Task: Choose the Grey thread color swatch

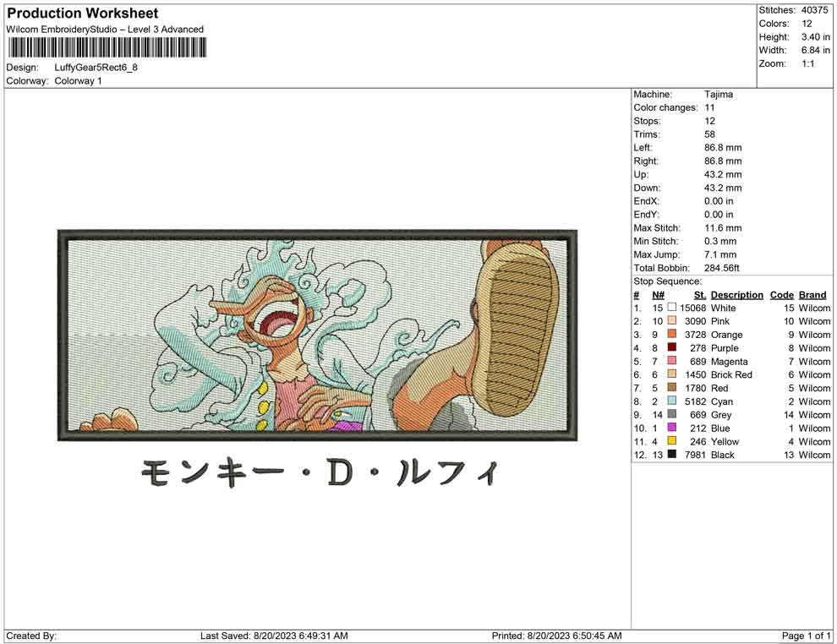Action: pyautogui.click(x=671, y=414)
